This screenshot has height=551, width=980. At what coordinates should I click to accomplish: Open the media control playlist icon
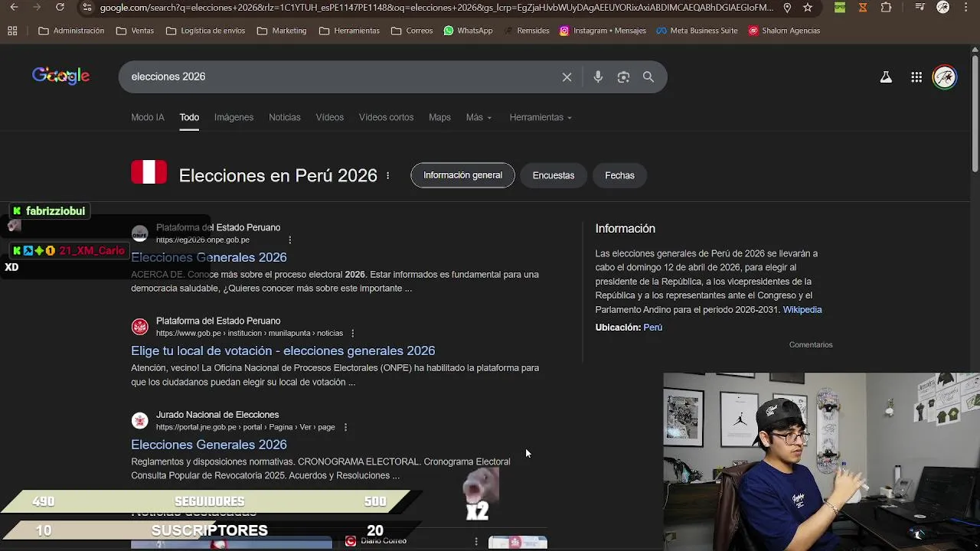(x=919, y=8)
